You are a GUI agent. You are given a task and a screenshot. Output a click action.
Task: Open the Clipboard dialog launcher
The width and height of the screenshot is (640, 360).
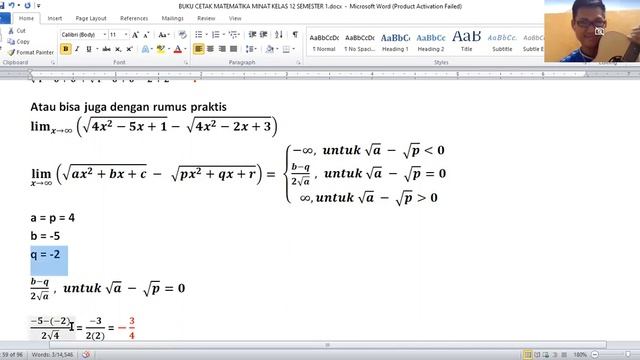click(53, 63)
